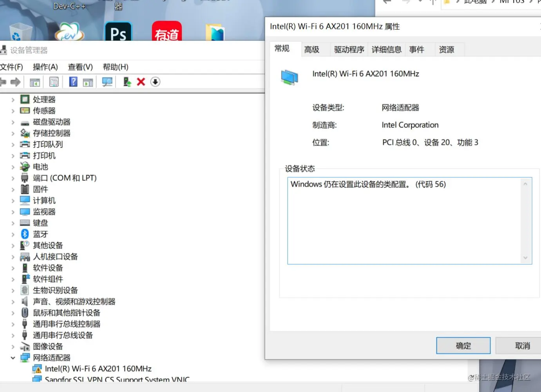This screenshot has height=392, width=541.
Task: Click the warning icon on Intel Wi-Fi adapter
Action: (37, 369)
